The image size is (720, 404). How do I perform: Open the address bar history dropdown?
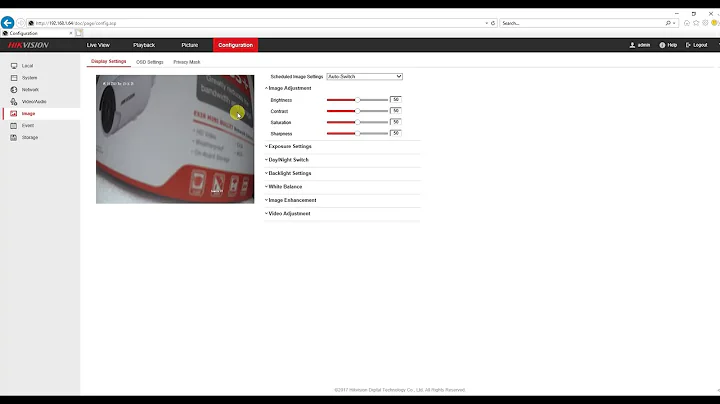pos(486,23)
